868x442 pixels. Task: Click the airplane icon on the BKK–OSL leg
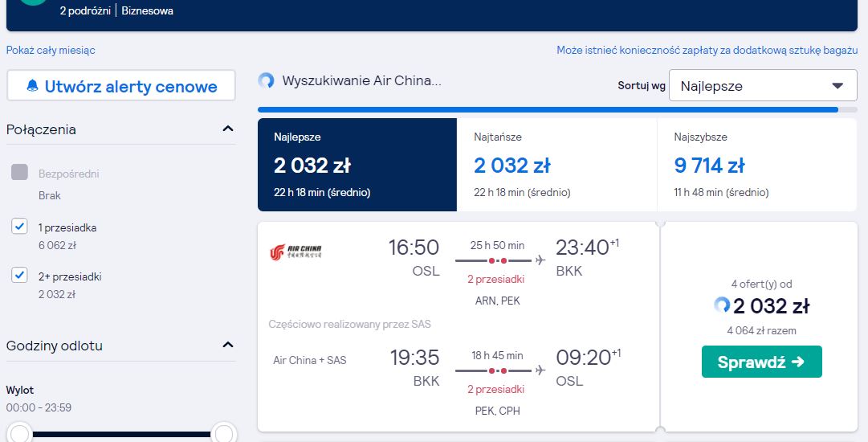click(x=540, y=370)
